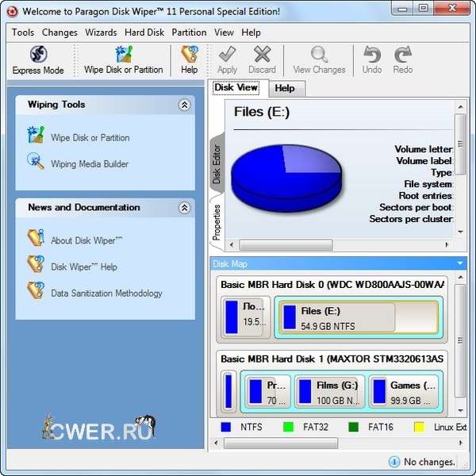The width and height of the screenshot is (476, 476).
Task: Open the toolbar Help icon
Action: pos(189,60)
